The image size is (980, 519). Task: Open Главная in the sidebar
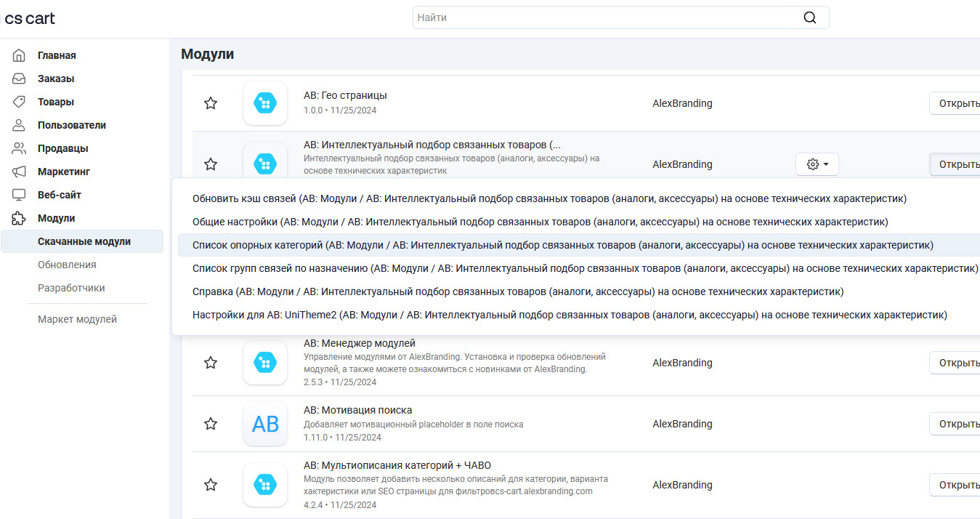pos(57,55)
